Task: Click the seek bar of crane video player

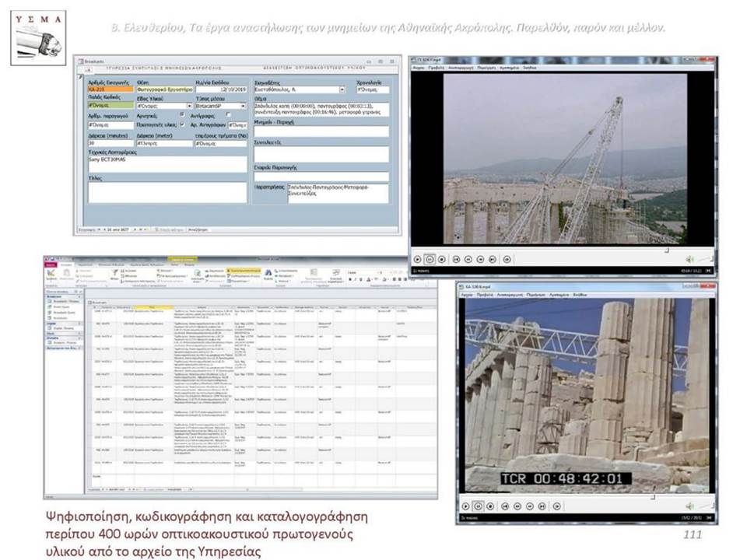Action: pyautogui.click(x=562, y=250)
